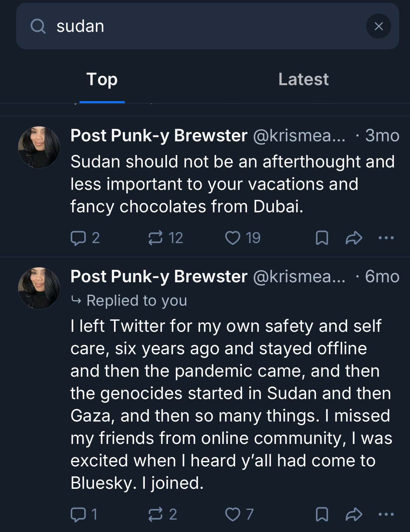
Task: Share the left Twitter post
Action: coord(354,514)
